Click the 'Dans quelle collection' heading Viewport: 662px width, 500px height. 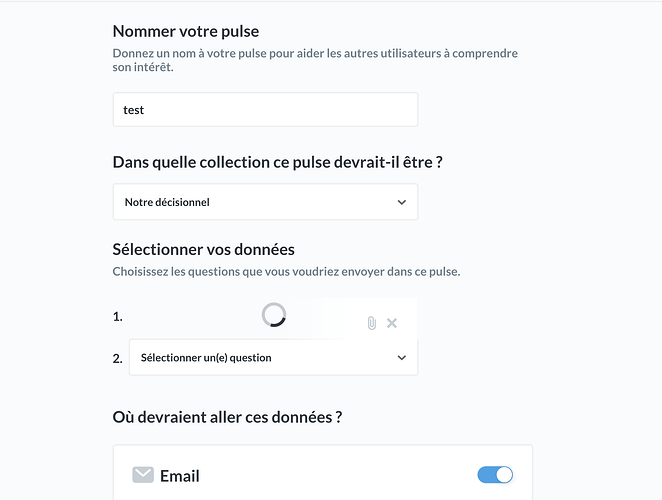click(x=277, y=162)
